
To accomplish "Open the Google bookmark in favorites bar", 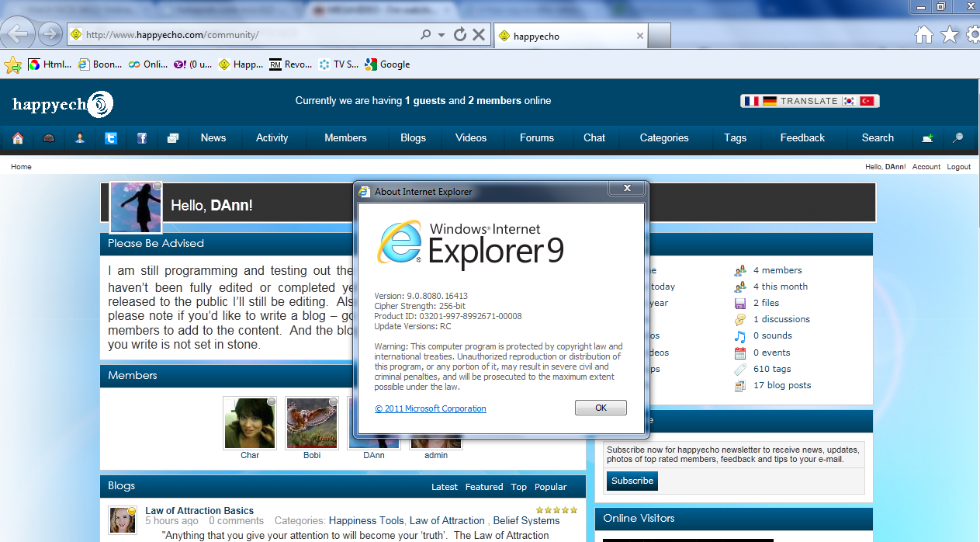I will pyautogui.click(x=387, y=64).
